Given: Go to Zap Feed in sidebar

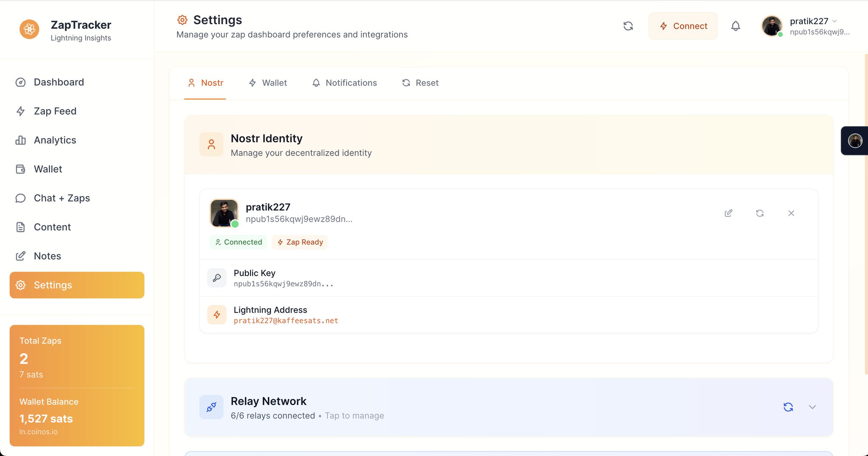Looking at the screenshot, I should pyautogui.click(x=77, y=111).
